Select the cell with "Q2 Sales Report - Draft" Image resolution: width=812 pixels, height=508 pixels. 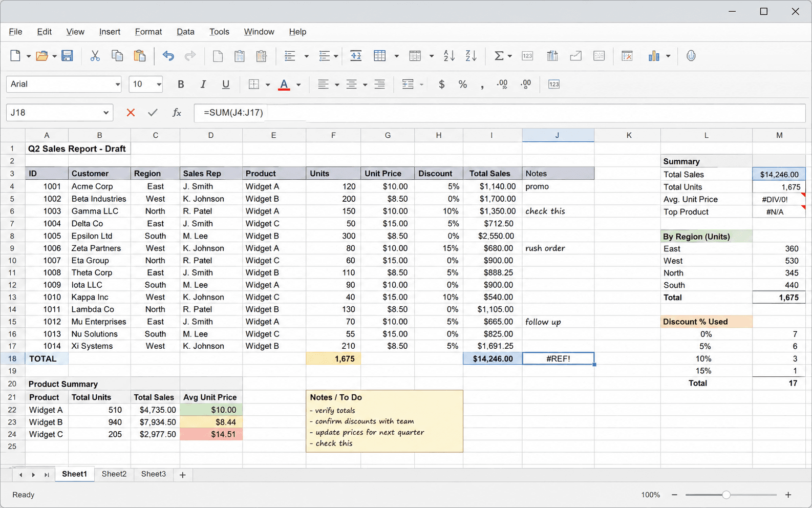point(78,149)
